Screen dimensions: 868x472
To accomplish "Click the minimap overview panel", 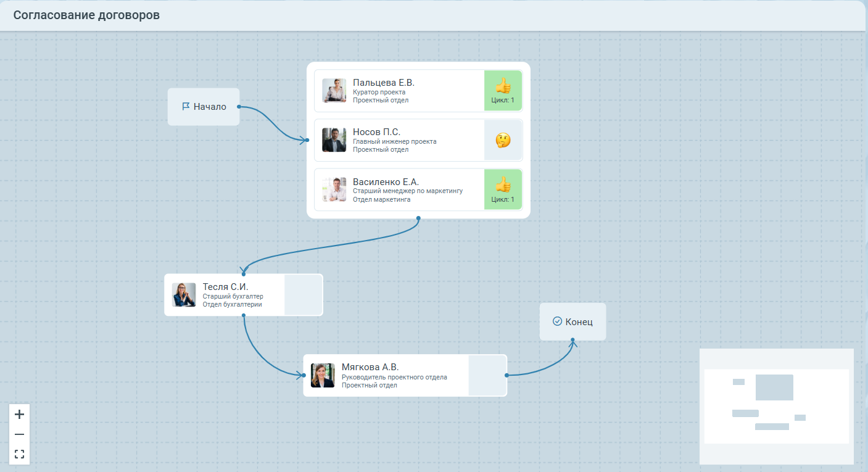I will point(776,406).
